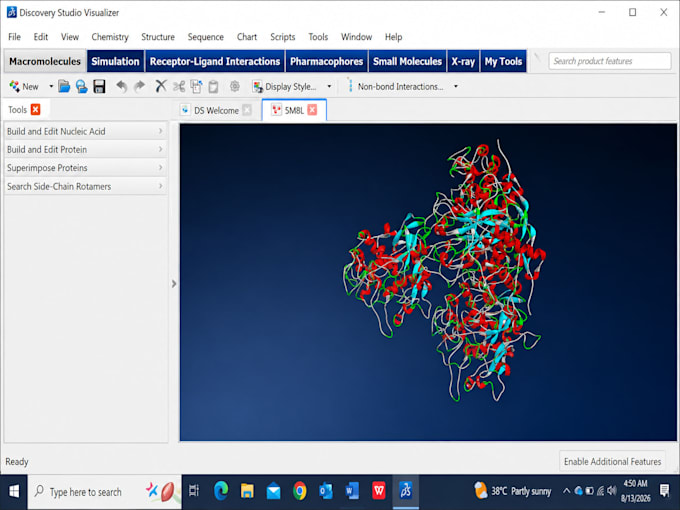The image size is (680, 510).
Task: Open the Chemistry menu
Action: click(110, 37)
